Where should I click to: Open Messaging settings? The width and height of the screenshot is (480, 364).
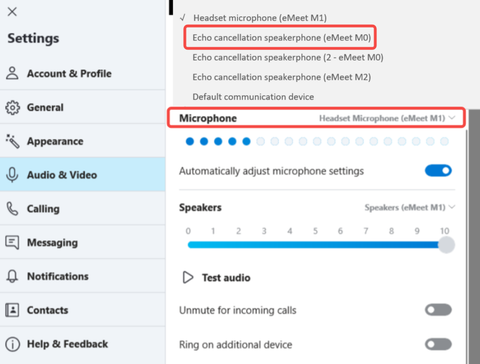[83, 242]
